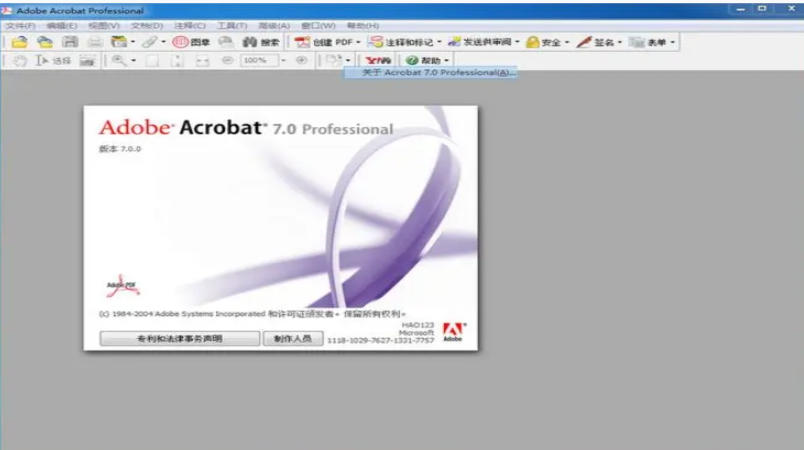
Task: Click the Save disk icon
Action: pos(70,42)
